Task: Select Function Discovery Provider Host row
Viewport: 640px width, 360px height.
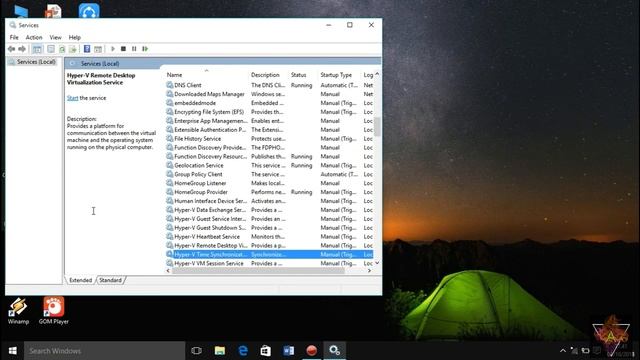Action: tap(269, 147)
